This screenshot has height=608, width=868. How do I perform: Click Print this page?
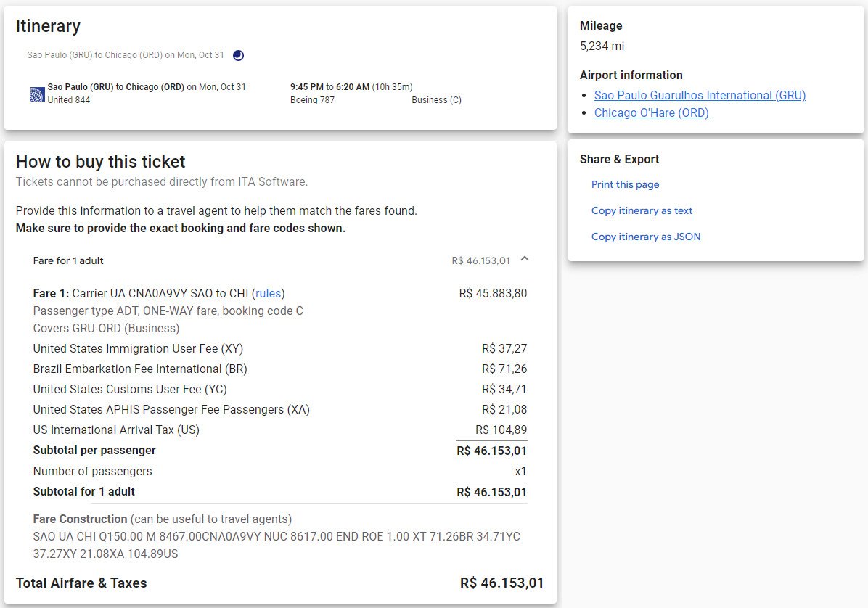click(x=625, y=184)
